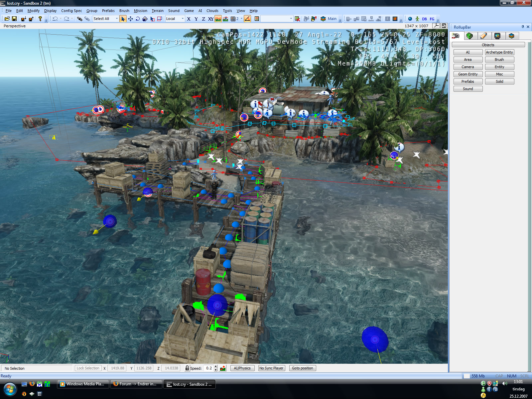Click the blue sphere material icon
Screen dimensions: 532x399
pos(410,19)
